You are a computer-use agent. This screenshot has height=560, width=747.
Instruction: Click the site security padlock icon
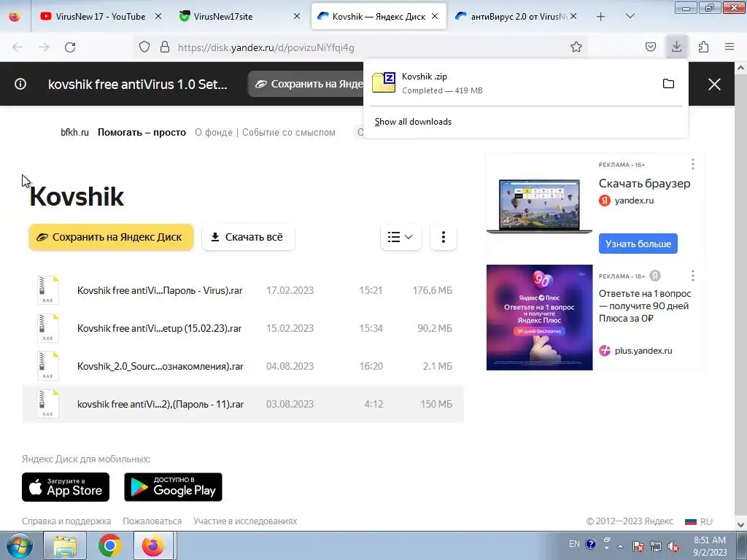coord(165,47)
